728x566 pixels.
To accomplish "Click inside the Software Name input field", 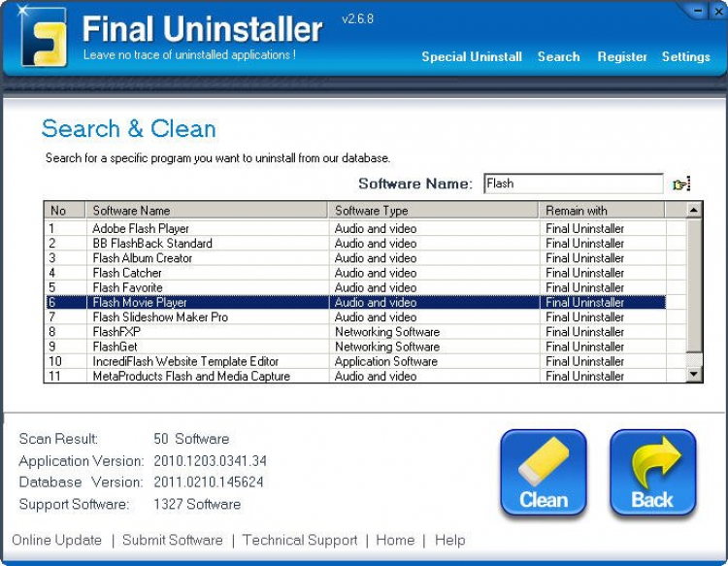I will [x=574, y=183].
